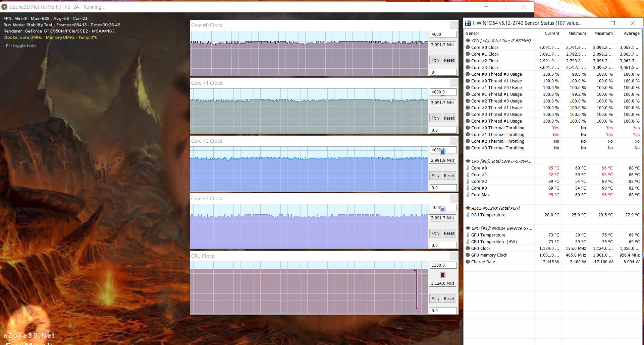
Task: Select the icon for Core #0 Thread #0 Usage
Action: pos(468,74)
